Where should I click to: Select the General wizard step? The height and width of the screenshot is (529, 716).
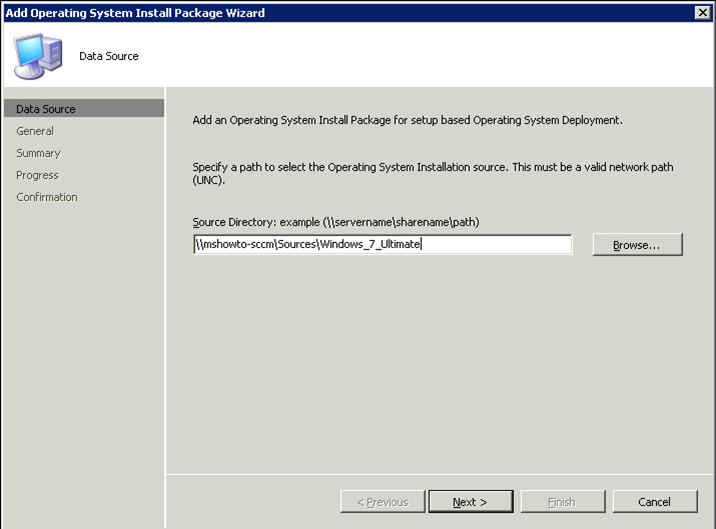[x=35, y=131]
